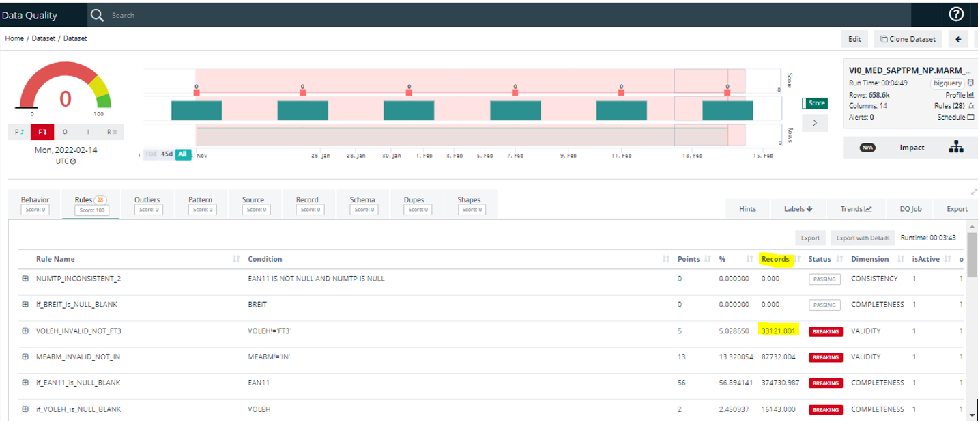Open Profile bar chart icon
The height and width of the screenshot is (427, 980).
click(x=970, y=95)
